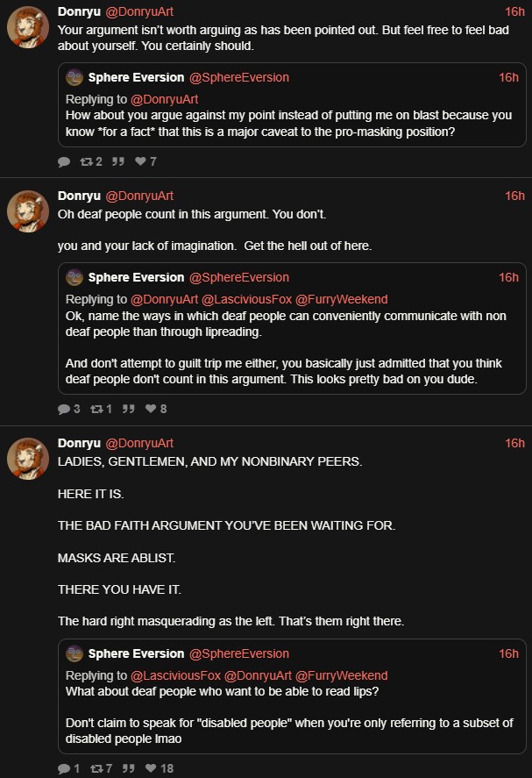Open quoted tweet about reading lips
532x778 pixels.
pos(292,696)
